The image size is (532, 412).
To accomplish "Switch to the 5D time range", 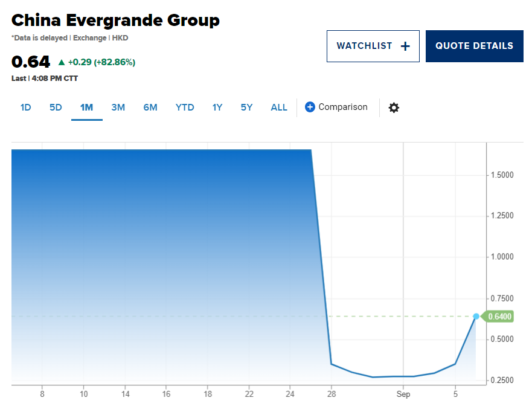I will click(x=56, y=108).
